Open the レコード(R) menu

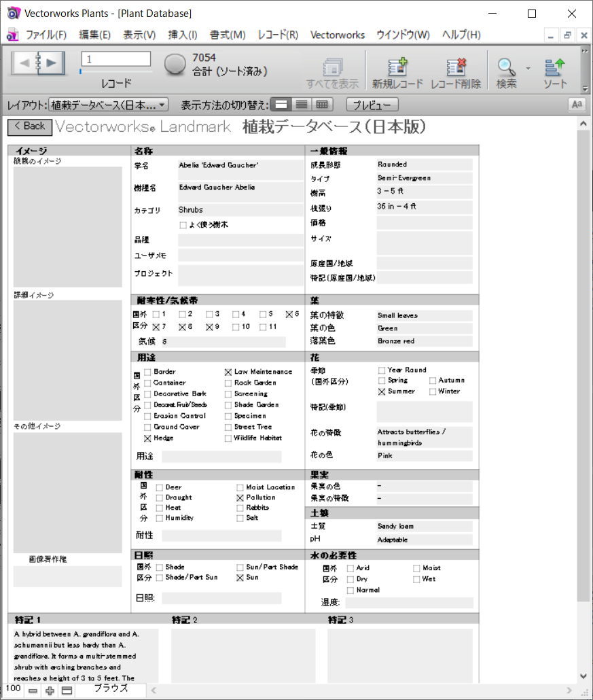(278, 35)
